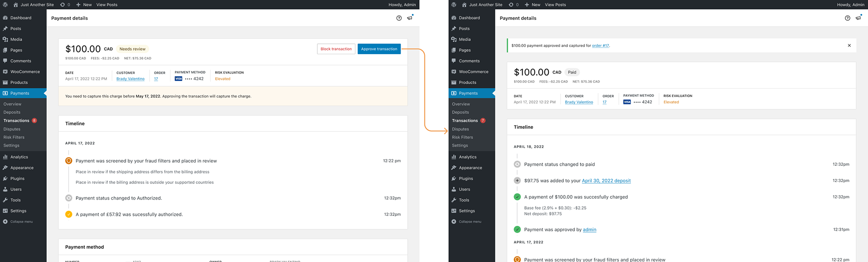
Task: Open help icon in right Payment details header
Action: (847, 18)
